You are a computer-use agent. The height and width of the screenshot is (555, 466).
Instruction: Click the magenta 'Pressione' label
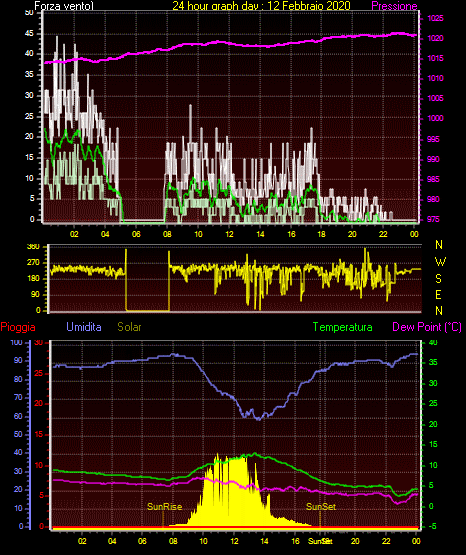coord(394,6)
